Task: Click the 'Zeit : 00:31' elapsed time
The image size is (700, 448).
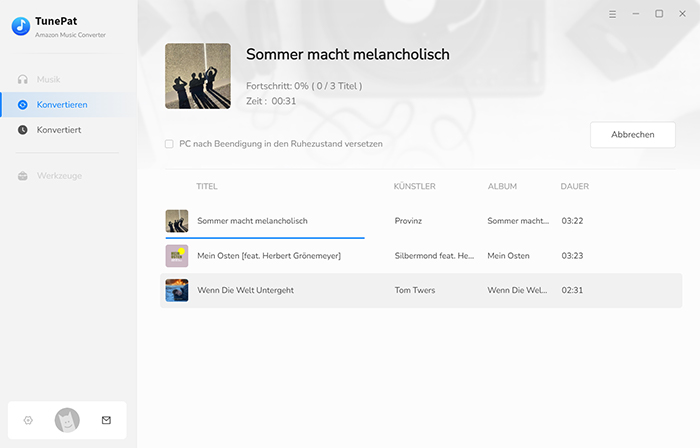Action: coord(271,101)
